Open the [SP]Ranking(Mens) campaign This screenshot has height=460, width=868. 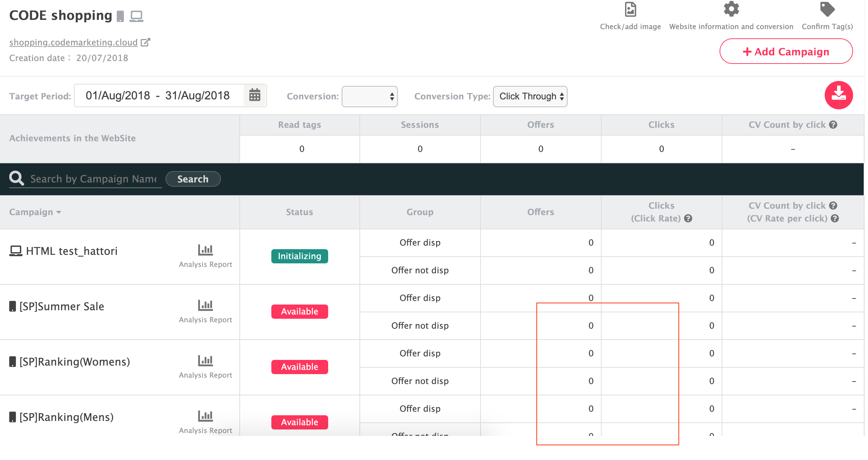66,417
